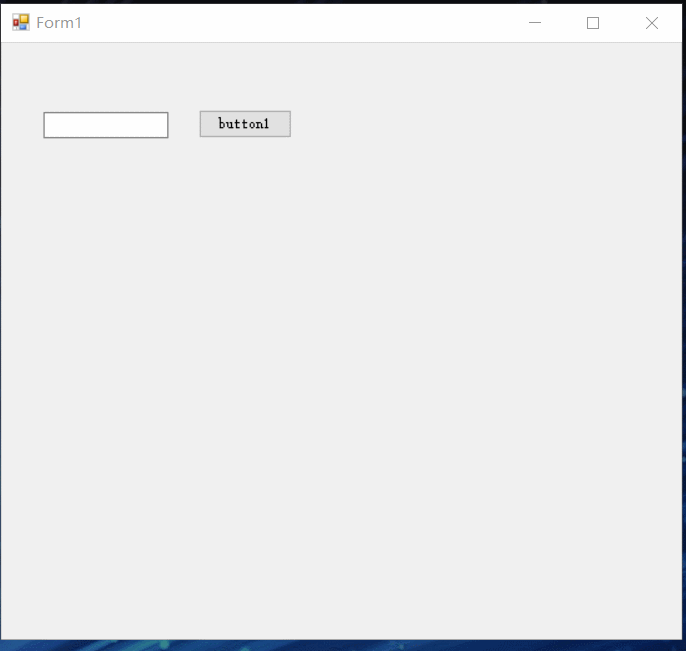Hit the dash-shaped minimize icon
The height and width of the screenshot is (651, 686).
(x=535, y=22)
